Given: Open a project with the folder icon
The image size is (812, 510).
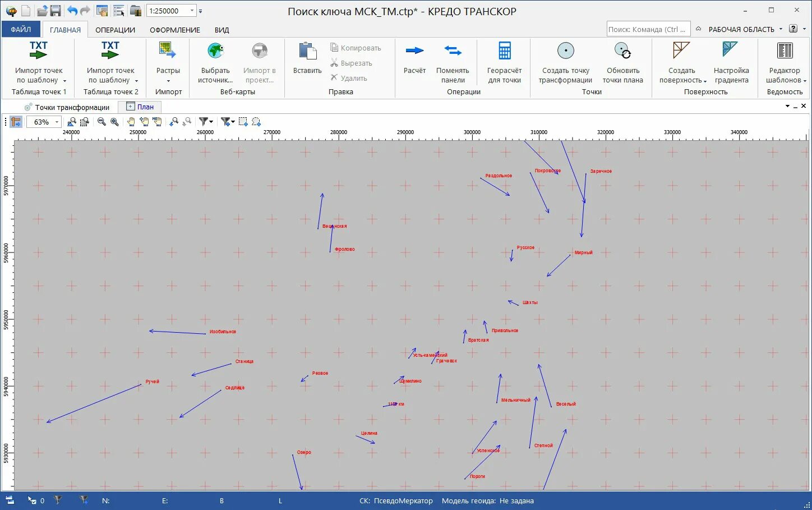Looking at the screenshot, I should (42, 11).
